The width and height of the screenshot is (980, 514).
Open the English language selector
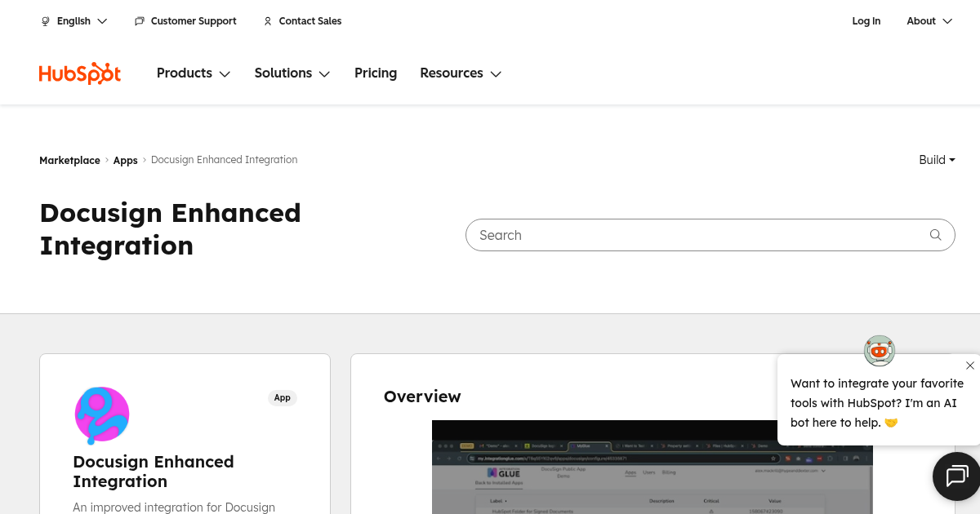[x=74, y=21]
